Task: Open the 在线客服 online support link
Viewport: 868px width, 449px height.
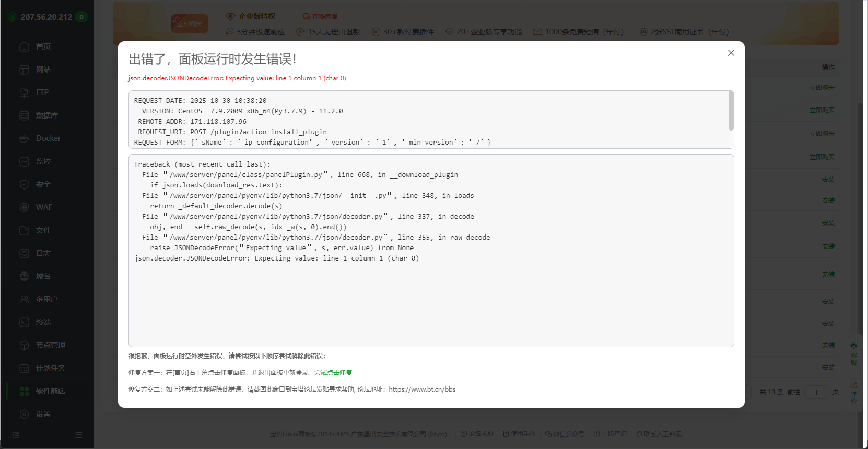Action: click(x=320, y=17)
